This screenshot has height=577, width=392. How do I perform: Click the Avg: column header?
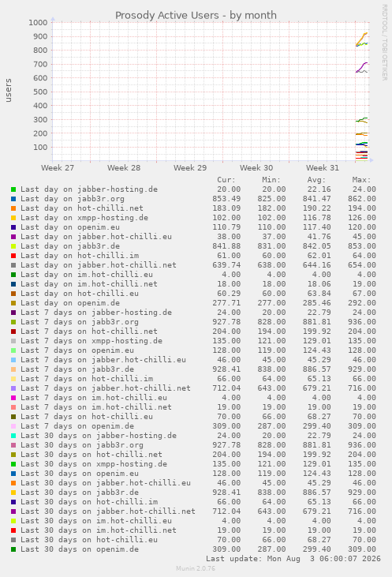[316, 180]
